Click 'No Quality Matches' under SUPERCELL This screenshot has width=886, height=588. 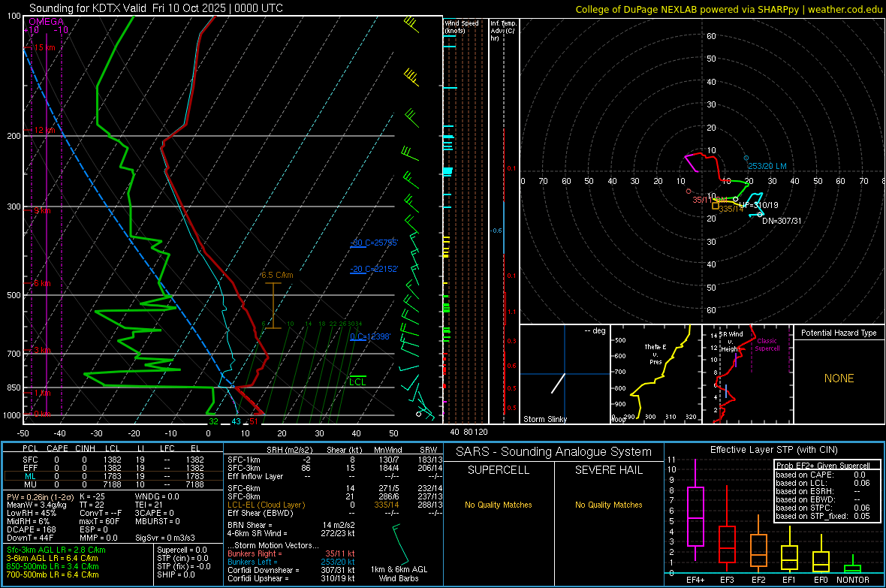click(499, 505)
